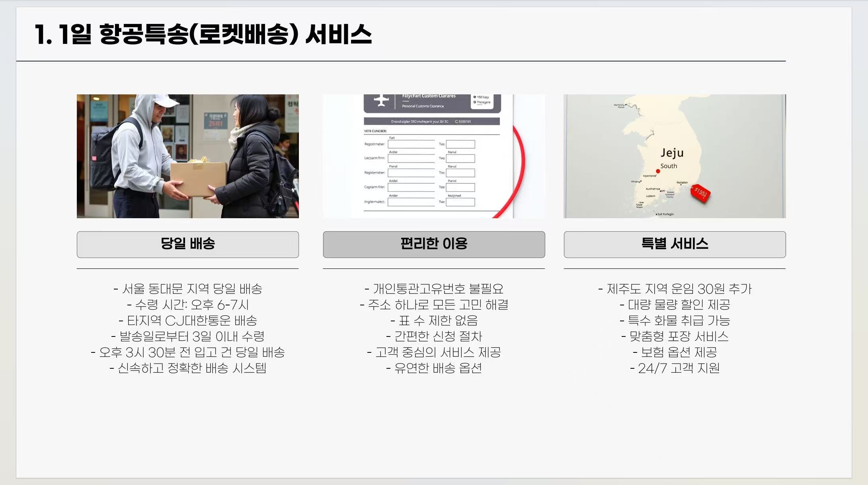Click the line '- 신속하고 정확한 배송 시스템'
The image size is (868, 485).
pyautogui.click(x=188, y=368)
